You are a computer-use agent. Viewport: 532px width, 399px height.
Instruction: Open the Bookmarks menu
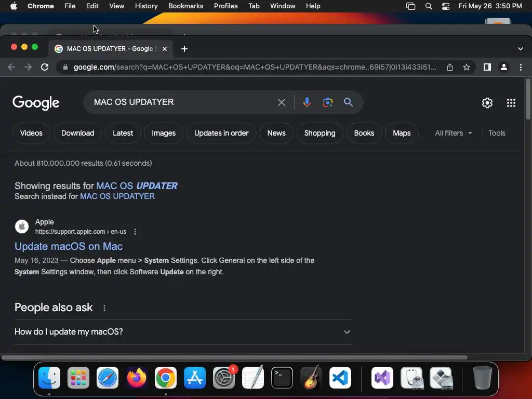point(185,6)
